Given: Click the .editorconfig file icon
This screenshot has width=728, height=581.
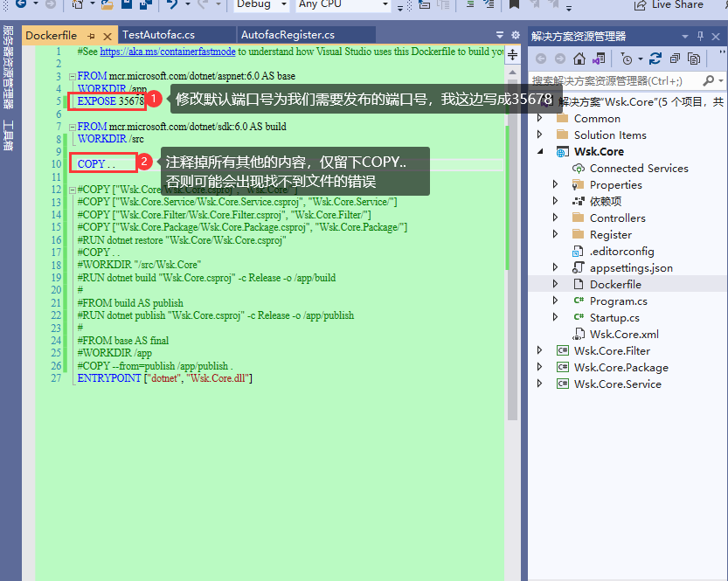Looking at the screenshot, I should [x=578, y=252].
